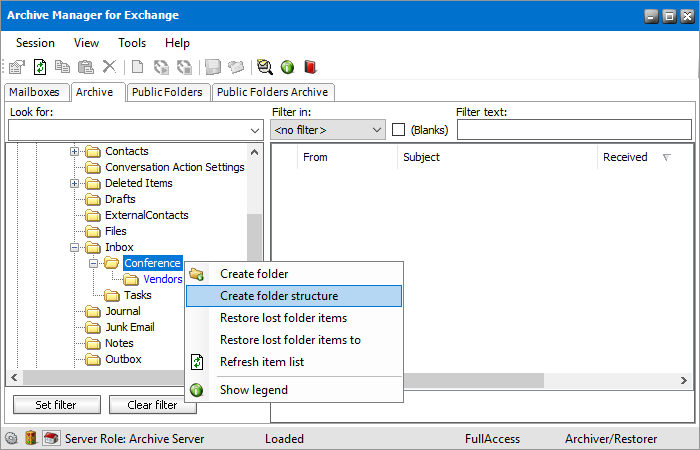Click the green info legend toolbar icon
The height and width of the screenshot is (450, 700).
(288, 67)
